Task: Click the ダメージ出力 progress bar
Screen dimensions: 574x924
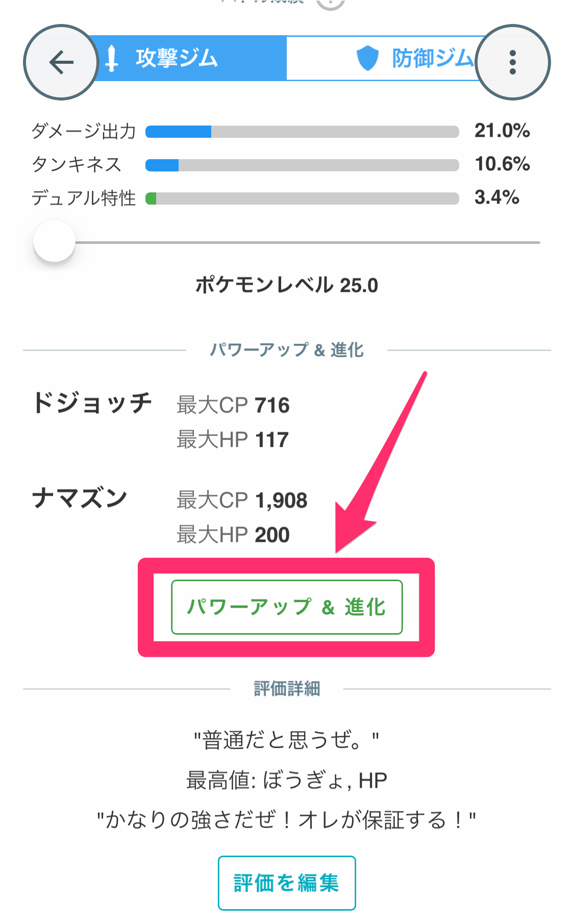Action: 302,131
